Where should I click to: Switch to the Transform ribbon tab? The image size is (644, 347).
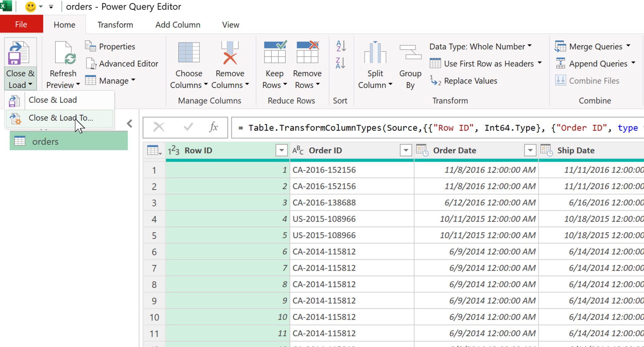[x=115, y=25]
